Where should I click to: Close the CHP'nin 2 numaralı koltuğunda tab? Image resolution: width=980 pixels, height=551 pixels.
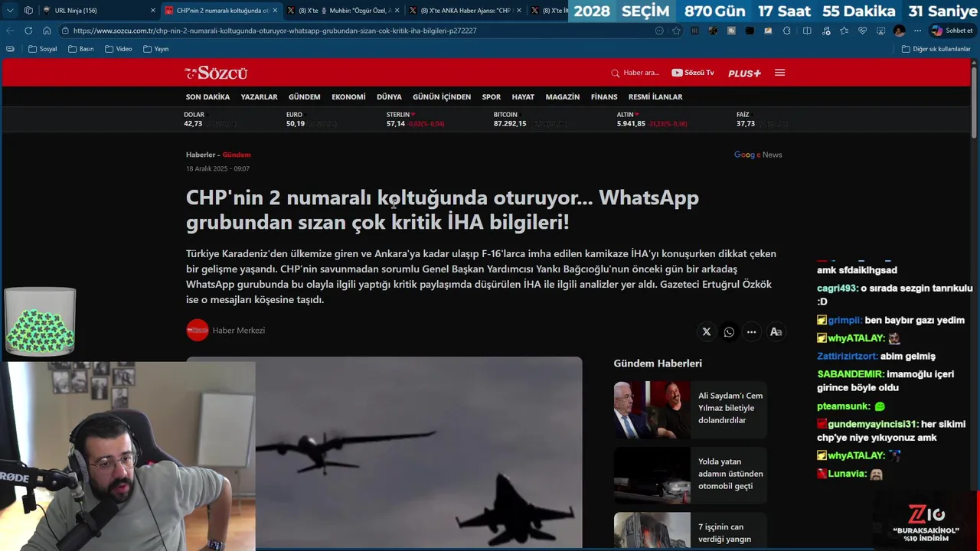coord(275,11)
